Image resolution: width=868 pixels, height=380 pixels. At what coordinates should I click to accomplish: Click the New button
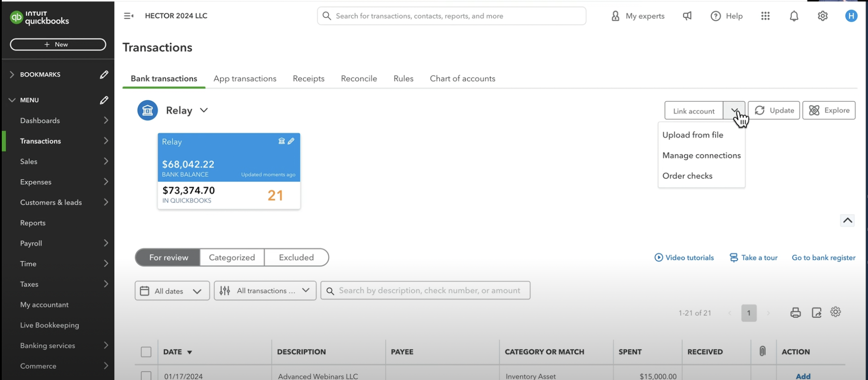point(58,44)
